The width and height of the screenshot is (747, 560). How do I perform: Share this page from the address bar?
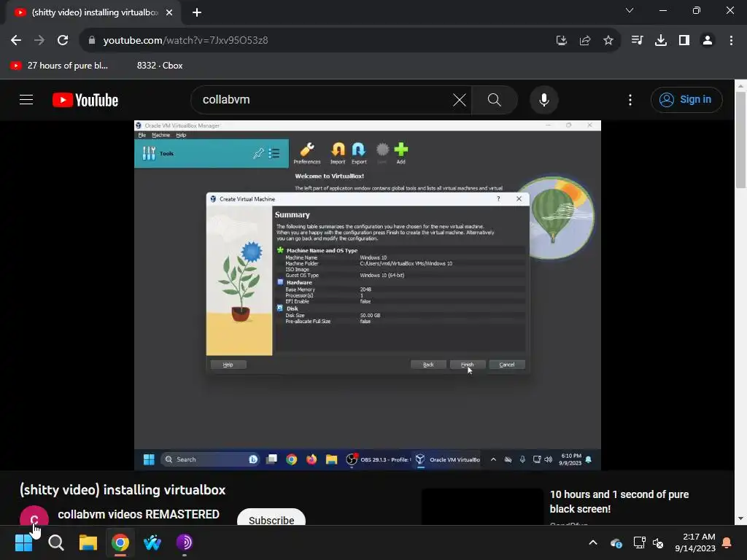585,41
